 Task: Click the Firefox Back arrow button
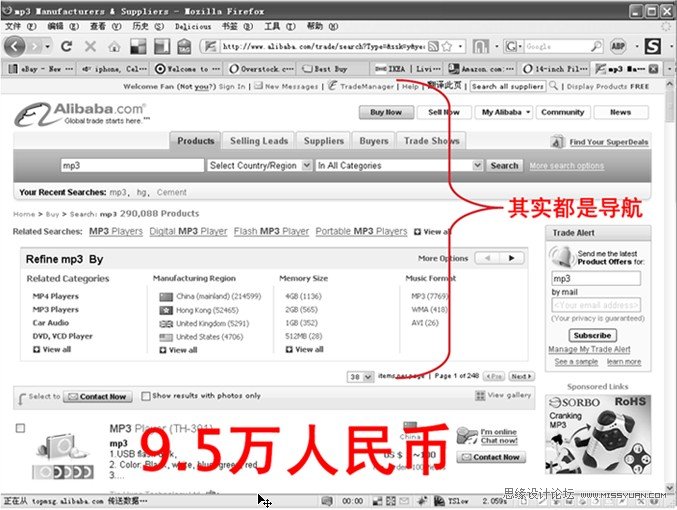tap(15, 46)
